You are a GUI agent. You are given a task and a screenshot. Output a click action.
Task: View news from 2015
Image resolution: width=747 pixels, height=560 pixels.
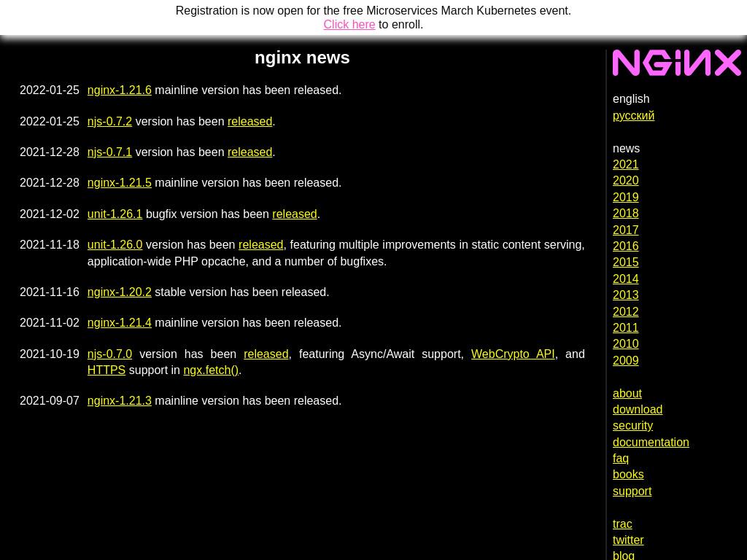coord(625,262)
